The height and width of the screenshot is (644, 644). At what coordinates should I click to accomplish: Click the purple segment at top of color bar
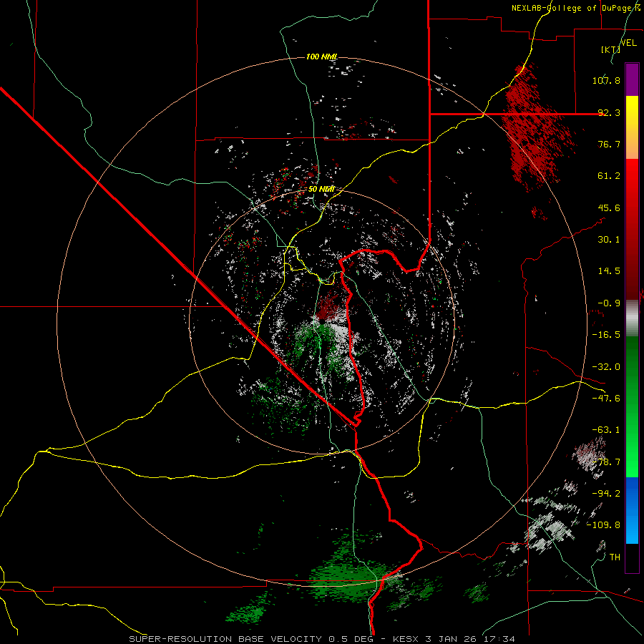632,79
